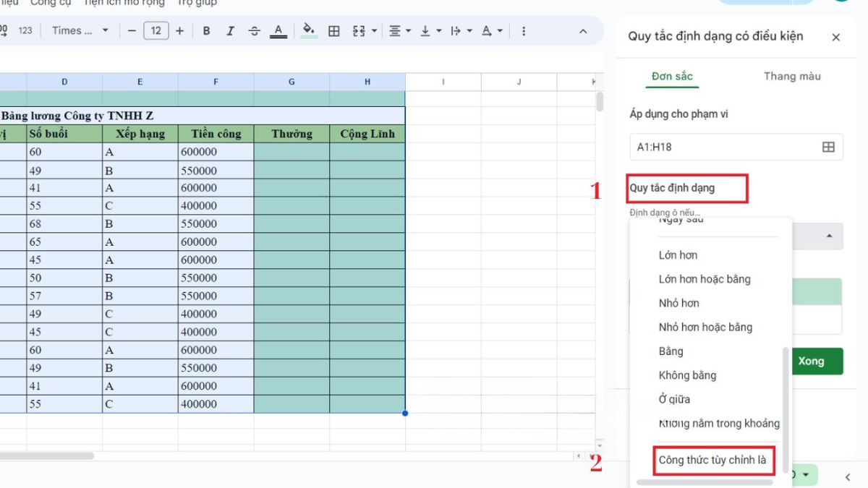Click the merge cells dropdown arrow
Viewport: 868px width, 488px height.
click(374, 31)
